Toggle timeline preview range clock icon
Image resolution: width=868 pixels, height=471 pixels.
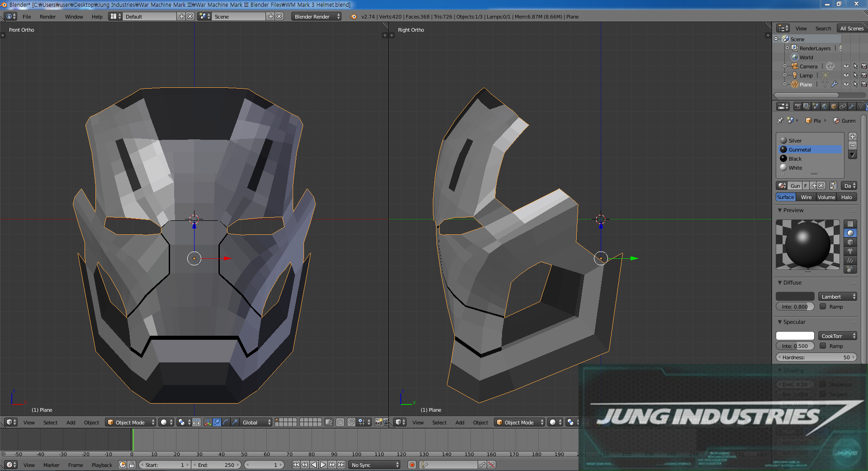[123, 465]
